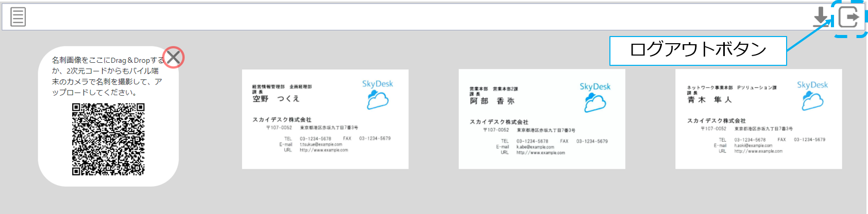This screenshot has width=868, height=214.
Task: Open the business card of 阿部 香弥
Action: point(542,119)
